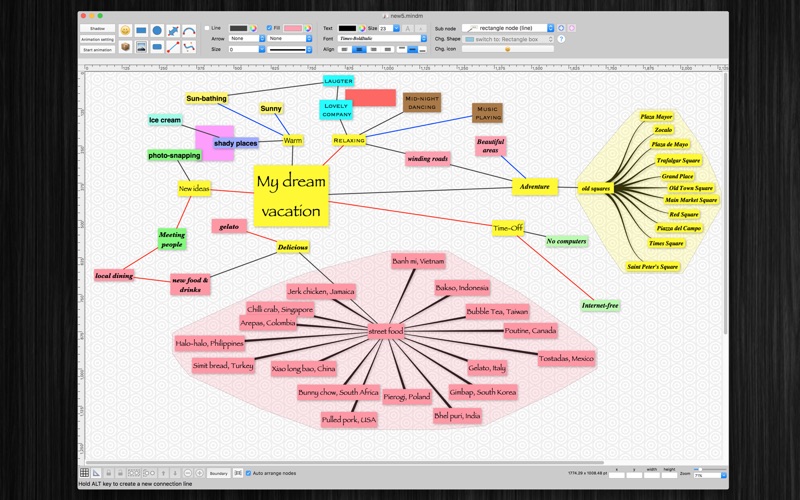Choose the circle shape tool
This screenshot has width=800, height=500.
pyautogui.click(x=157, y=31)
